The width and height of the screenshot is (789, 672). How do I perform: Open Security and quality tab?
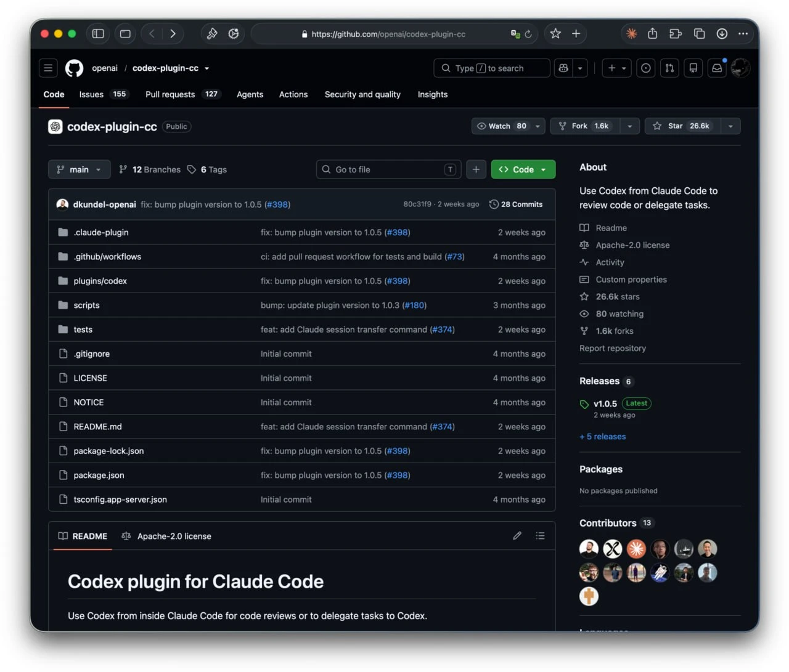pos(362,94)
